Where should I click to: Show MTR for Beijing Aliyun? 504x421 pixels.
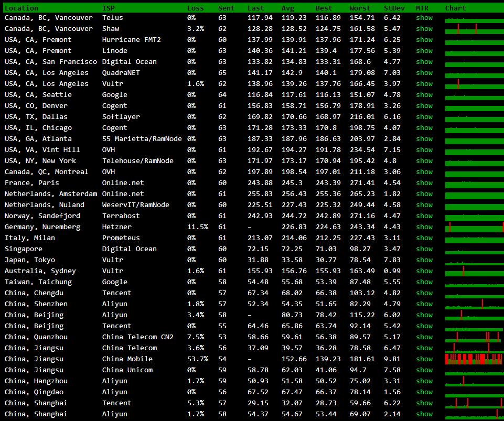(x=424, y=315)
